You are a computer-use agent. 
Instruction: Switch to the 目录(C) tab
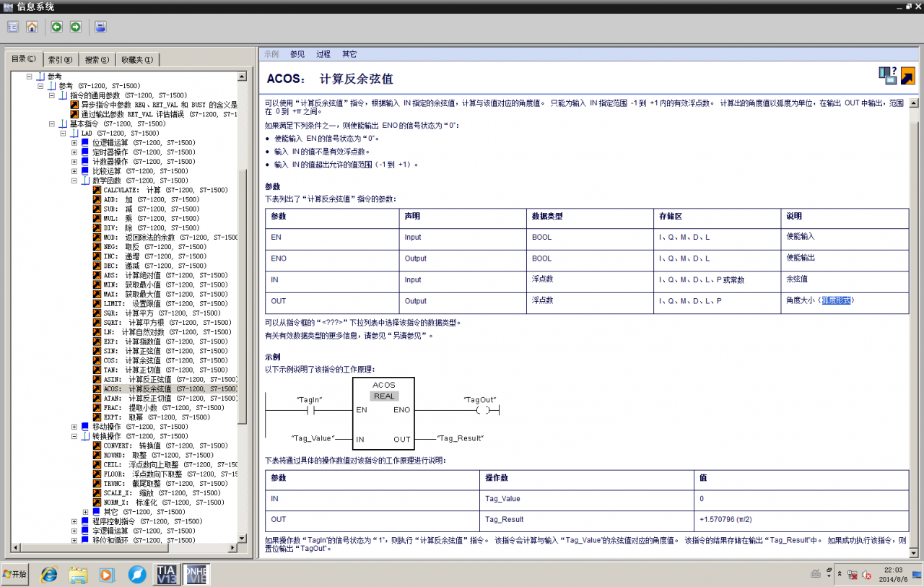click(x=24, y=58)
